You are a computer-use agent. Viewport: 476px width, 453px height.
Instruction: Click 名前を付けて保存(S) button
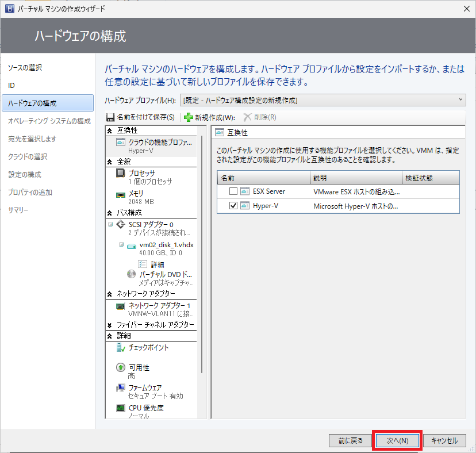141,117
